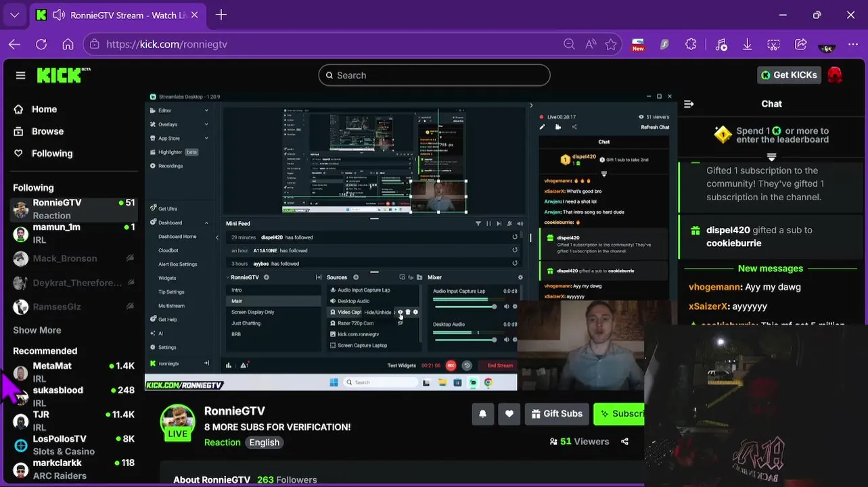Expand the Streamlabs Overlays chevron

point(206,124)
